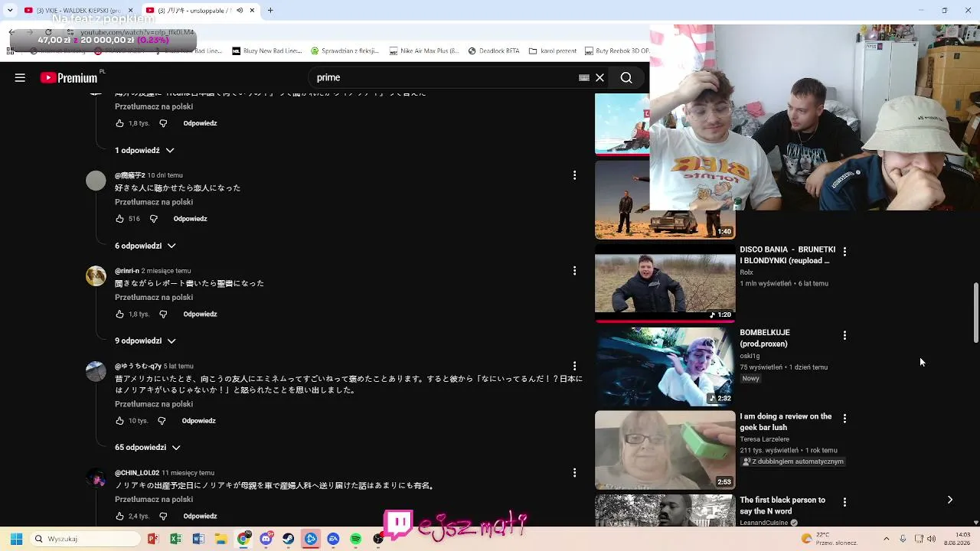
Task: Like the comment with 516 likes
Action: pyautogui.click(x=119, y=219)
